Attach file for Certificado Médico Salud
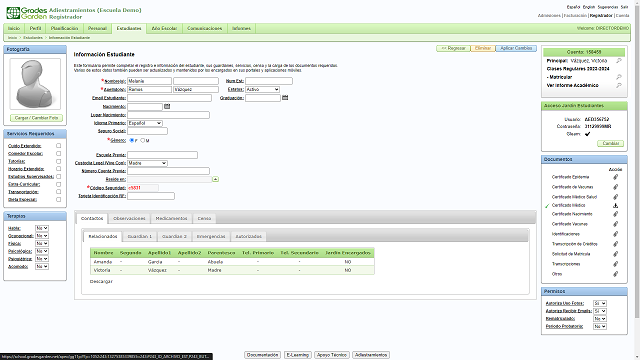Image resolution: width=640 pixels, height=360 pixels. click(615, 197)
